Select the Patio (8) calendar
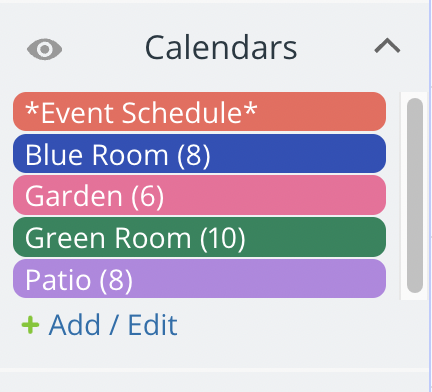The image size is (432, 392). tap(199, 279)
